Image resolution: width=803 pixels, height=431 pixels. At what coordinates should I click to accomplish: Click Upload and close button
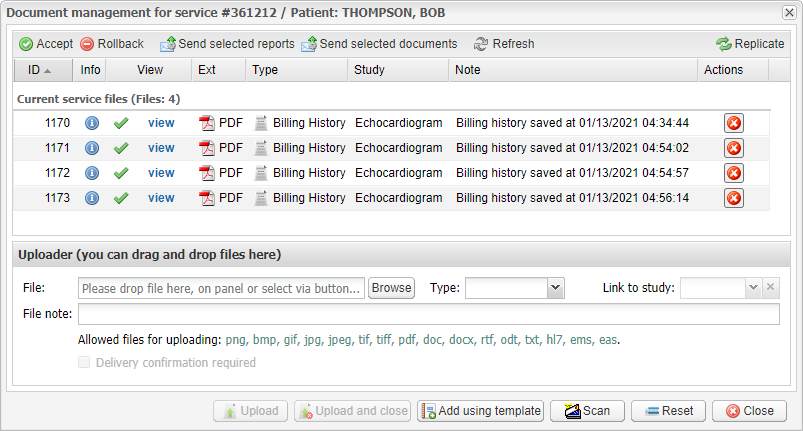pos(352,411)
